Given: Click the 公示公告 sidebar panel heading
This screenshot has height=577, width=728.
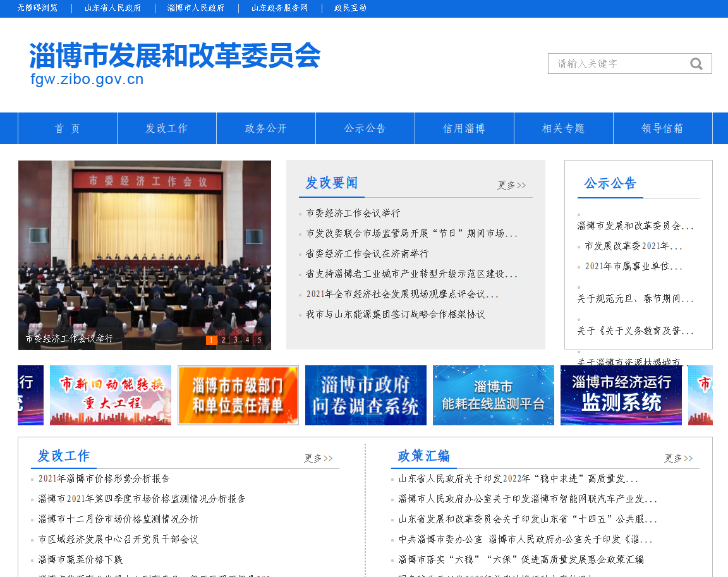Looking at the screenshot, I should (x=610, y=183).
